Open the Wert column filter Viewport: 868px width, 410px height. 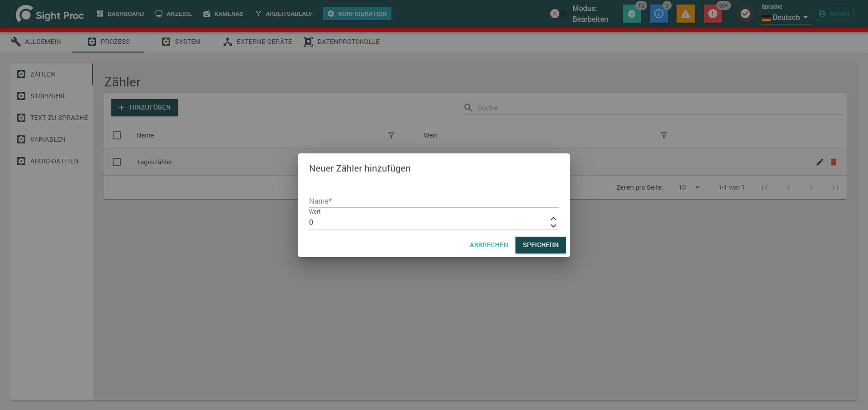tap(664, 135)
